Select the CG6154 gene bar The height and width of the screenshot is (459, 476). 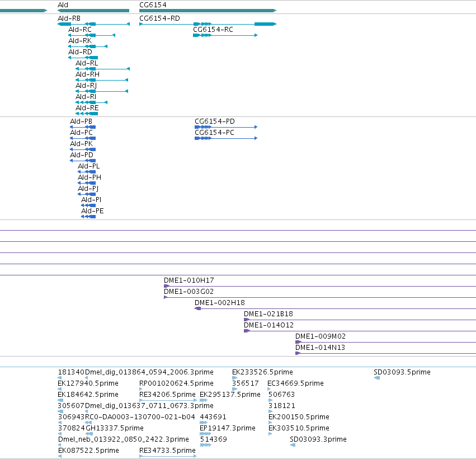point(208,11)
